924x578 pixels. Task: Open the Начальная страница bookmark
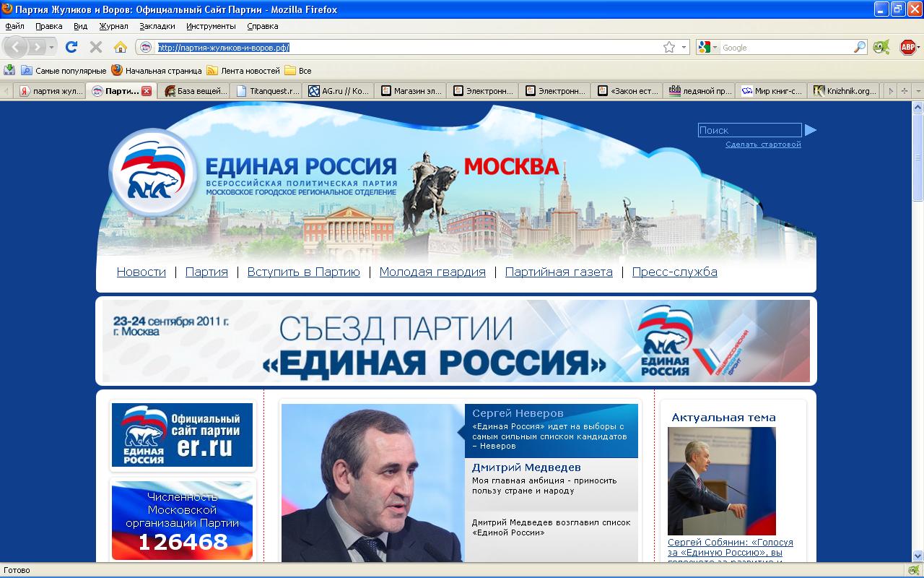pos(157,71)
